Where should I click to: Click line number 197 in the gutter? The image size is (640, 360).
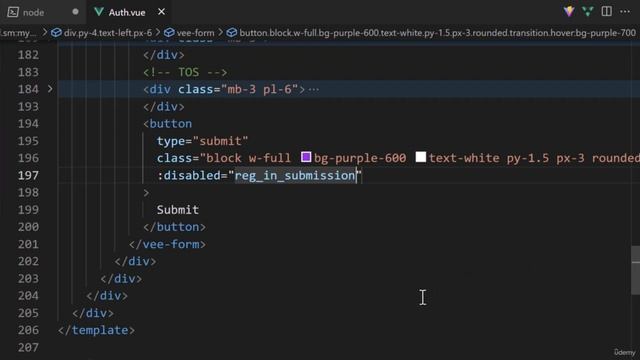(28, 176)
